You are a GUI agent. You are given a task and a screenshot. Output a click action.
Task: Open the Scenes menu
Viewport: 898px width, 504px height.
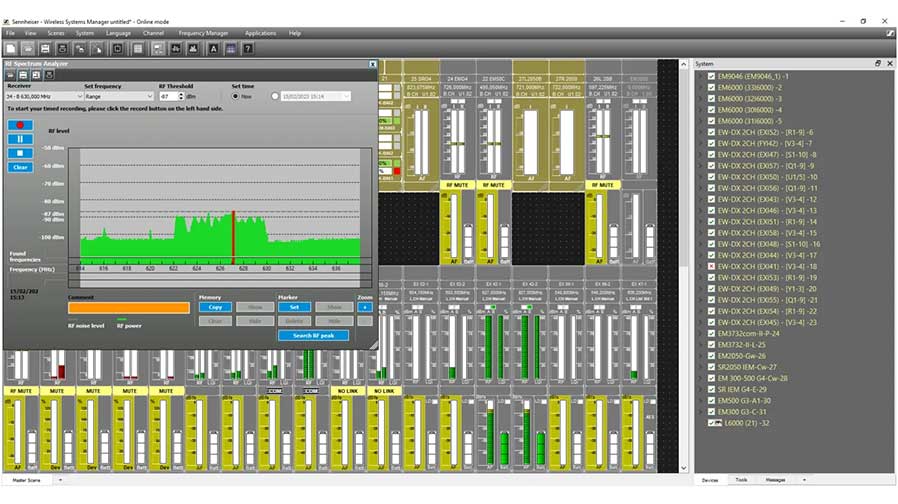click(56, 33)
